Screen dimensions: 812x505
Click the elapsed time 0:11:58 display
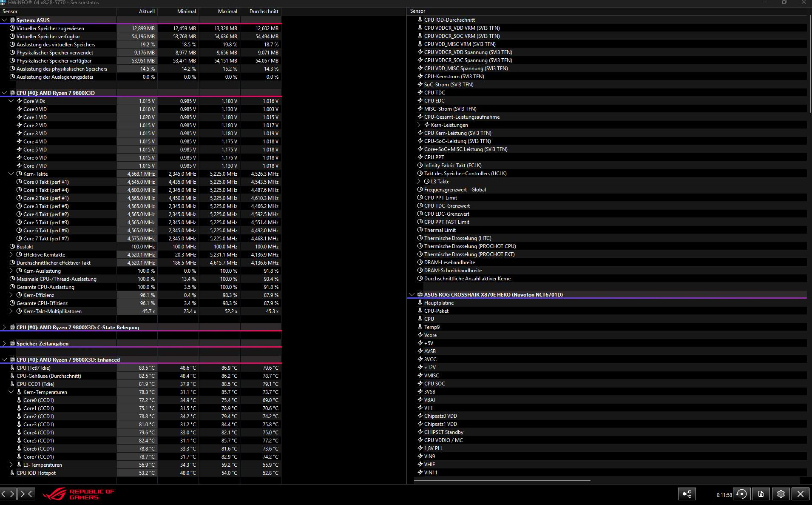pos(724,495)
